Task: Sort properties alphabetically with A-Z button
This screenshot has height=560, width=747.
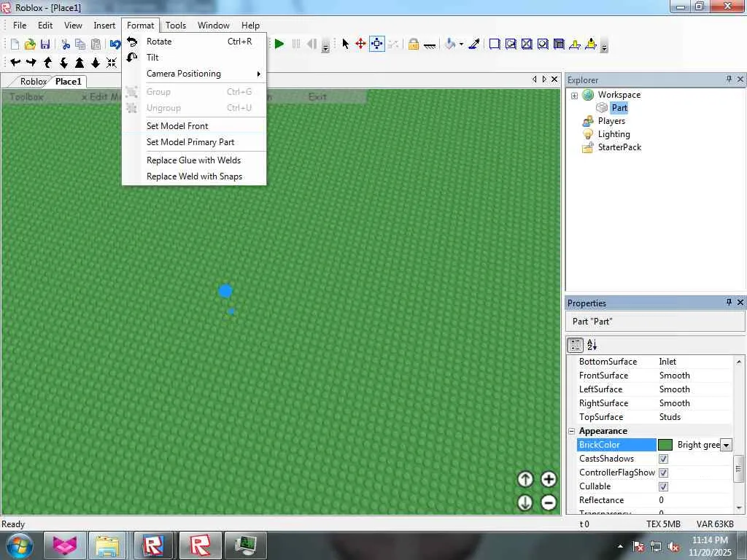Action: 592,345
